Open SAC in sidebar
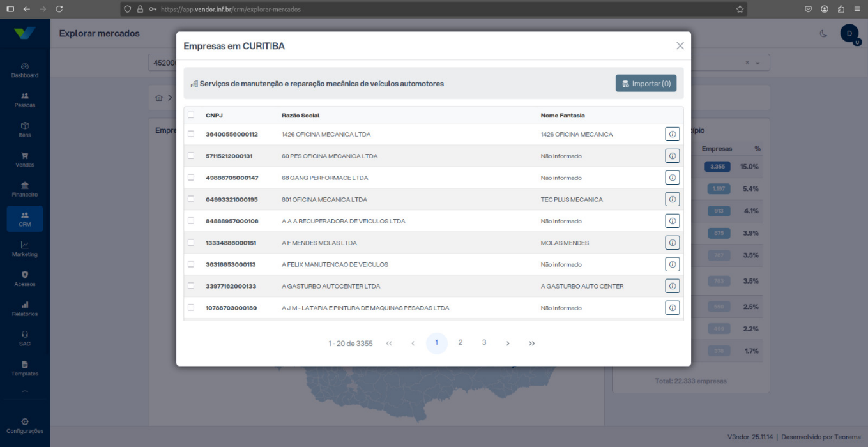The image size is (868, 447). click(25, 338)
